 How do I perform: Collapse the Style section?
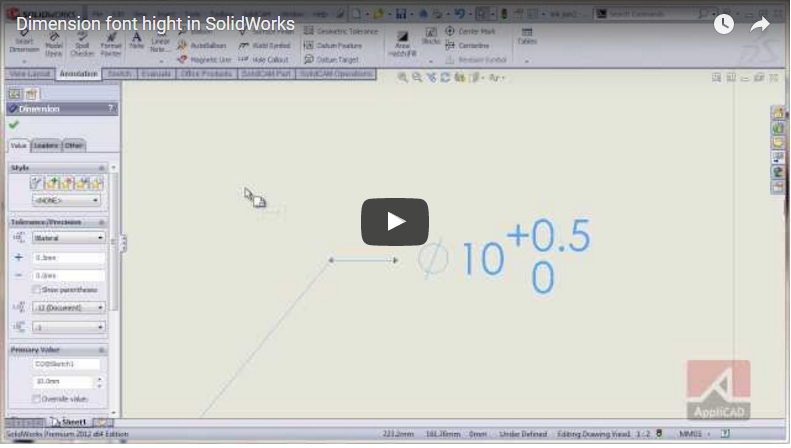[x=101, y=167]
